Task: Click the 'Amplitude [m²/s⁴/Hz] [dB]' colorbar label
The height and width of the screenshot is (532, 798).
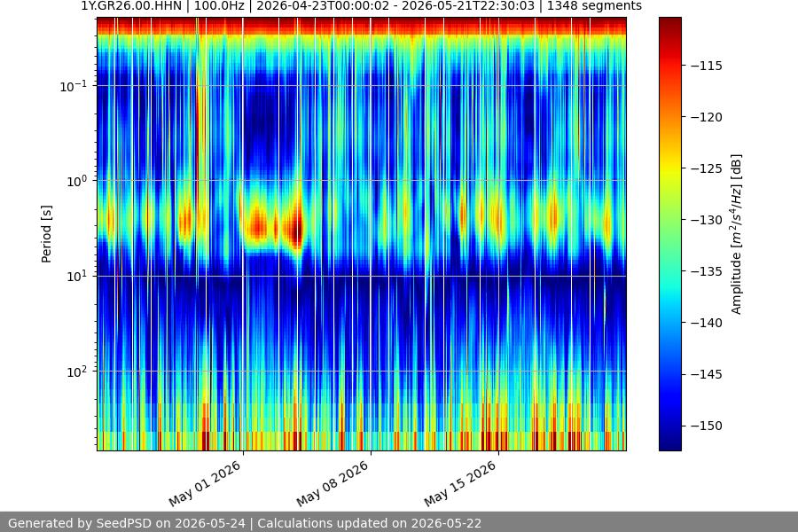Action: tap(737, 234)
